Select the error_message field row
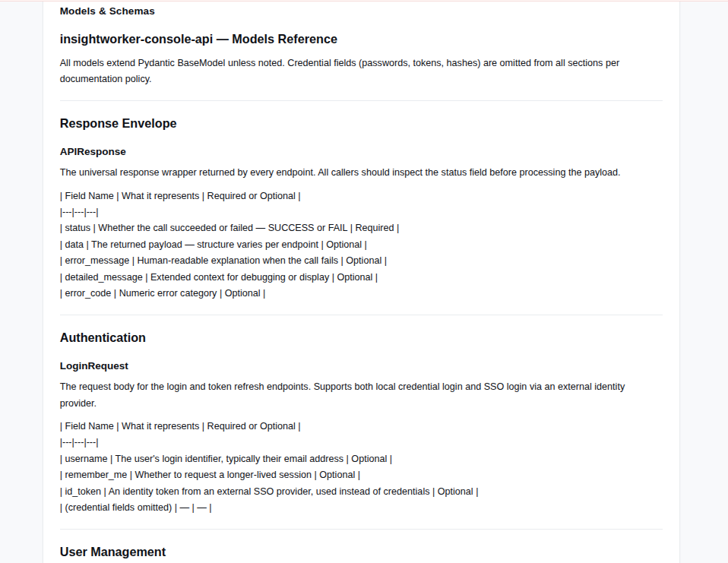The width and height of the screenshot is (728, 563). [x=223, y=261]
